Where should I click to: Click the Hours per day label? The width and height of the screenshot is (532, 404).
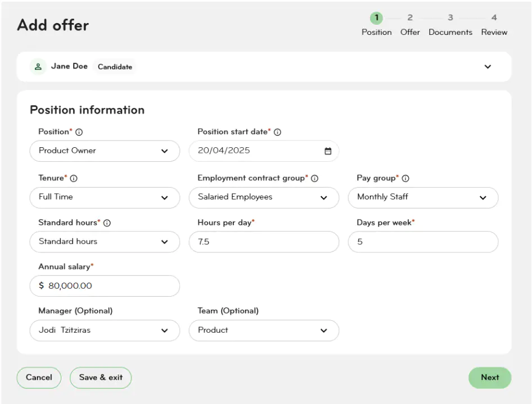coord(226,223)
